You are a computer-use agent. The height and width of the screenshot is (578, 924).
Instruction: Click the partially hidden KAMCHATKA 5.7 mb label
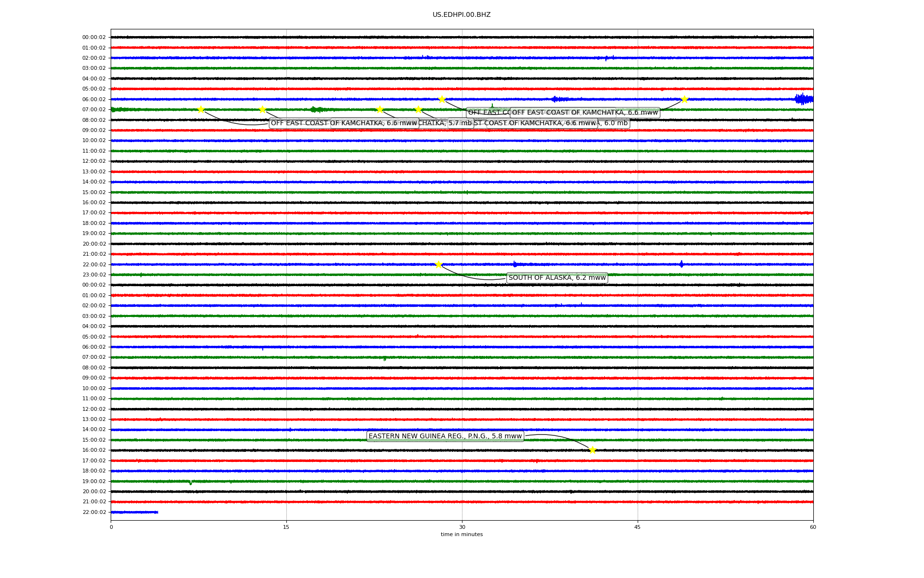coord(446,123)
